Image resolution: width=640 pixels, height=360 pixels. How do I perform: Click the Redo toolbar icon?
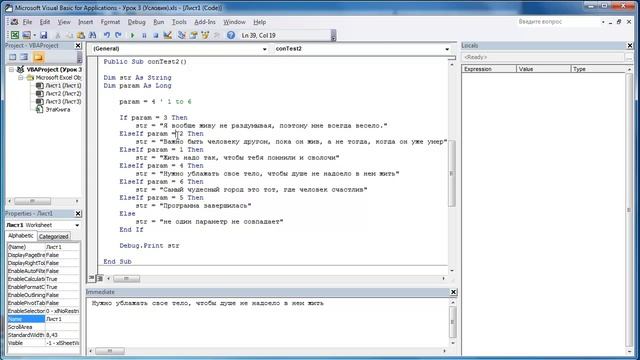[x=118, y=36]
